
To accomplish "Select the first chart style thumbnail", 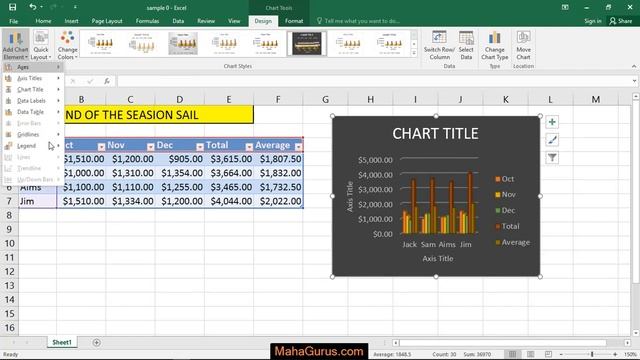I will click(100, 43).
